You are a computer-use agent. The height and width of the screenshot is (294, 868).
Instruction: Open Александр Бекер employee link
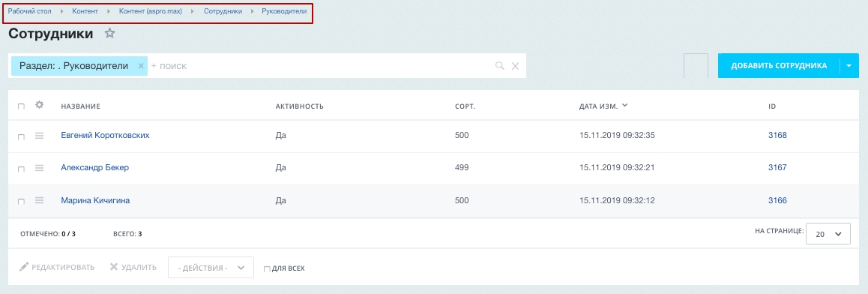(94, 167)
